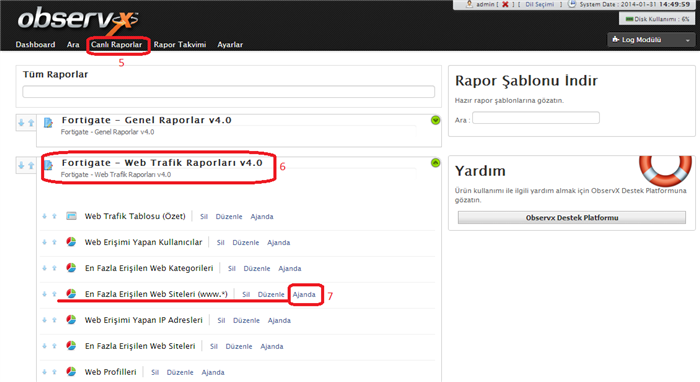The image size is (700, 382).
Task: Click the Disk Kullanımı indicator
Action: point(657,19)
